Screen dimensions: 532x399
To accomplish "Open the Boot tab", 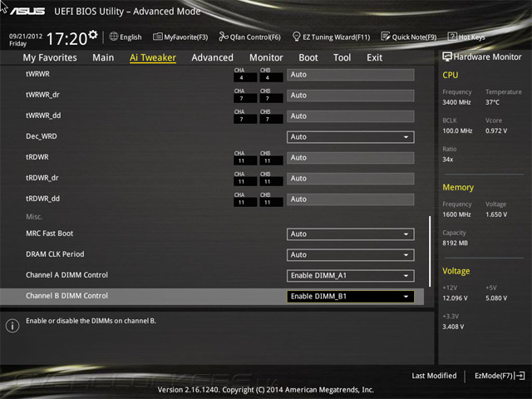I will coord(308,57).
